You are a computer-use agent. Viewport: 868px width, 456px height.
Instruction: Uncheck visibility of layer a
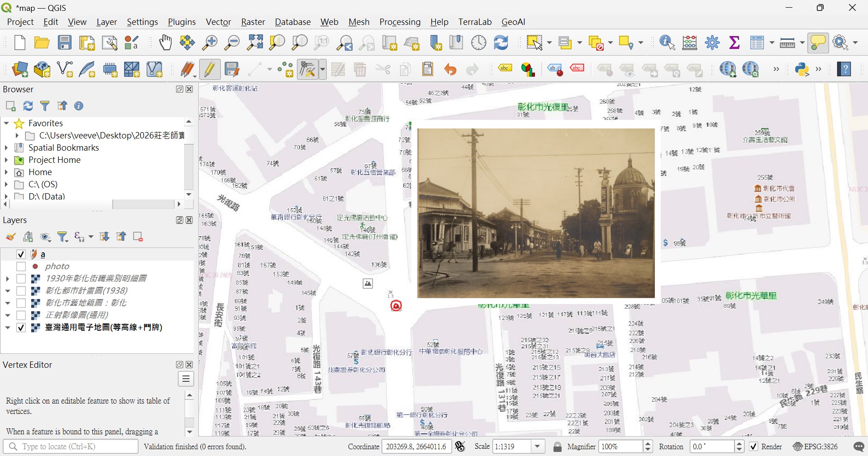click(21, 254)
